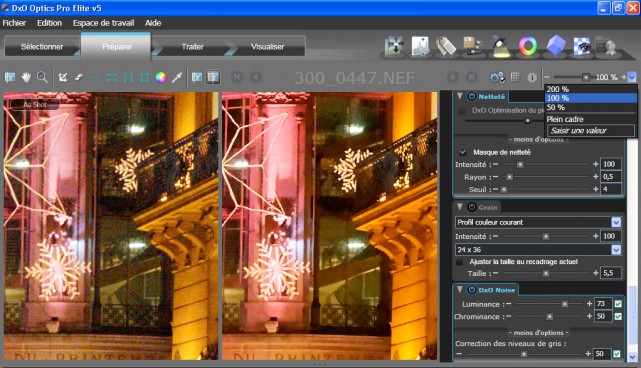The width and height of the screenshot is (641, 368).
Task: Show the grid overlay
Action: click(x=515, y=77)
